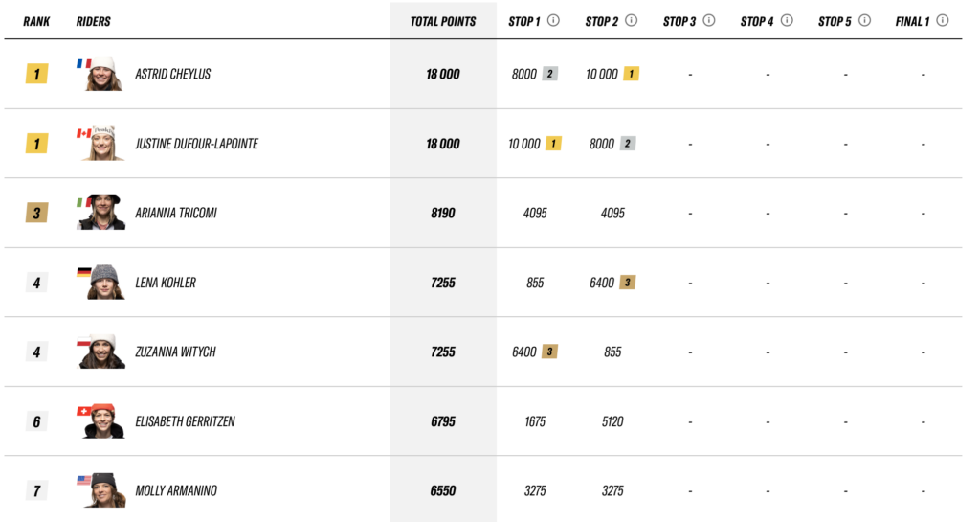Show info for the Stop 4 column
This screenshot has height=522, width=980.
pyautogui.click(x=787, y=21)
